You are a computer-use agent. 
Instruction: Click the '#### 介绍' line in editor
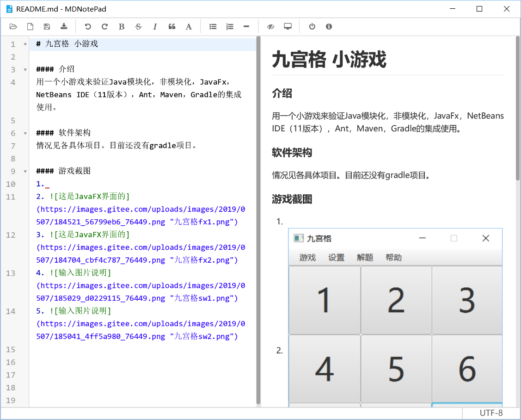coord(55,69)
